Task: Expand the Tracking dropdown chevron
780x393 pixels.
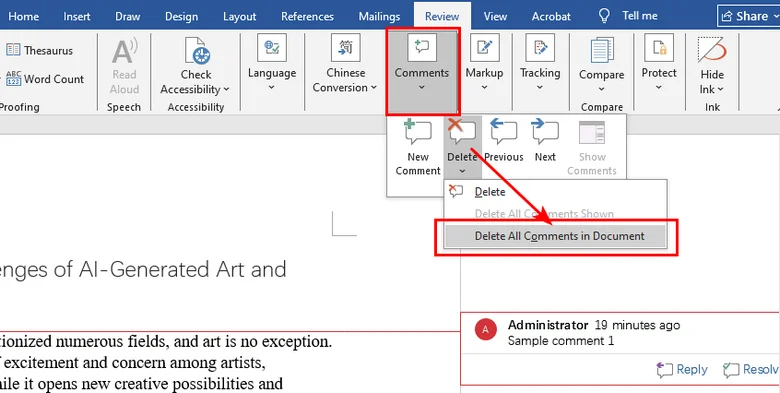Action: [540, 88]
